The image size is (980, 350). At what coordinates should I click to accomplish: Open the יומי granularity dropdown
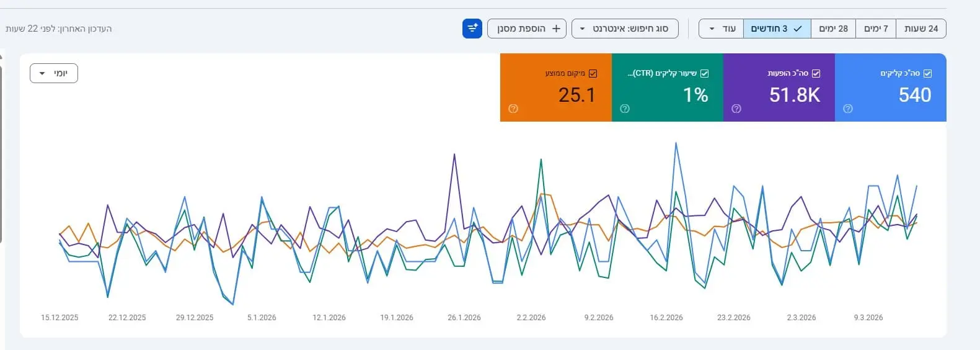point(54,73)
